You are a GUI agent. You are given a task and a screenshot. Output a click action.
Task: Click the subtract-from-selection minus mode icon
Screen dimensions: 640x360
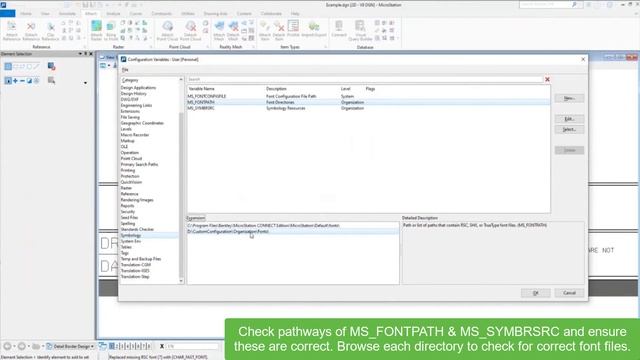click(22, 81)
